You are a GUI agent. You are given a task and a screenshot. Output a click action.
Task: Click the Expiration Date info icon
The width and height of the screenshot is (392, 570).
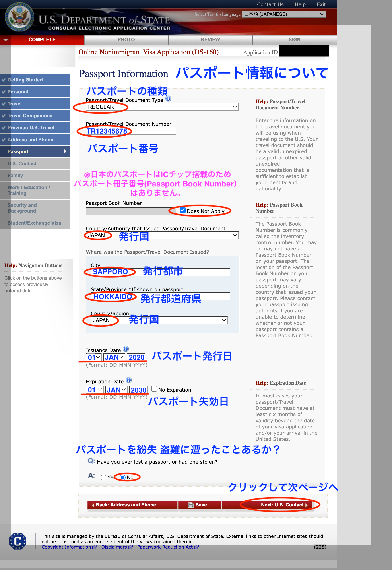click(x=129, y=380)
